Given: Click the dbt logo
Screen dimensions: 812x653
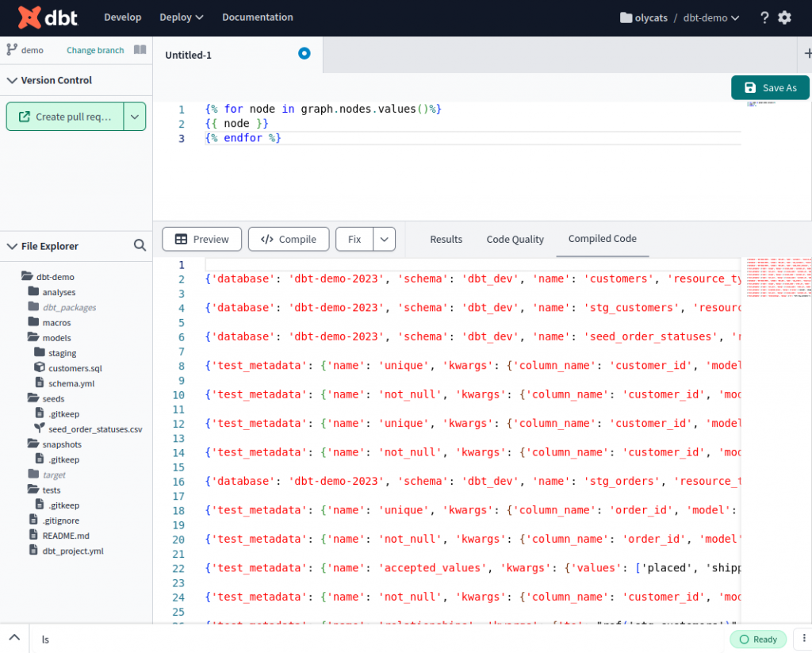Looking at the screenshot, I should tap(48, 17).
